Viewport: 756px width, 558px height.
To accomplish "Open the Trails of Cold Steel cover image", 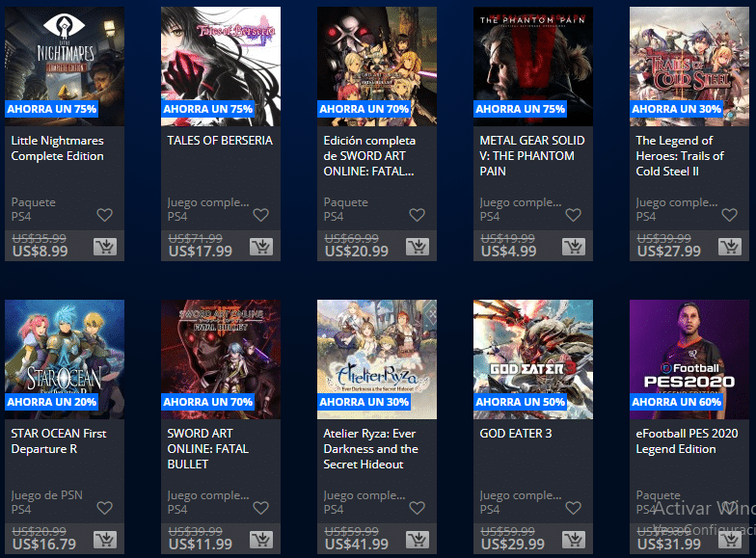I will pos(689,66).
